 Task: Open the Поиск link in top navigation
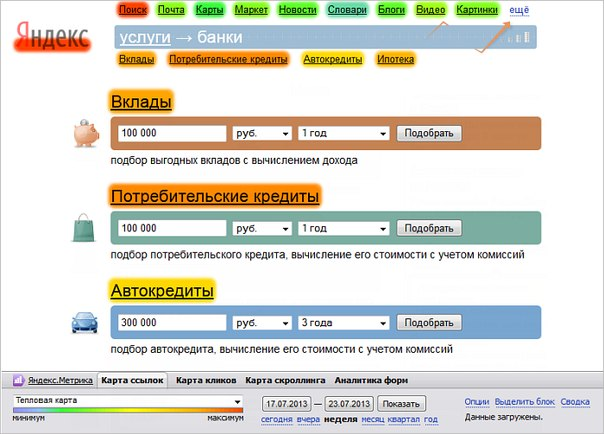[x=133, y=10]
